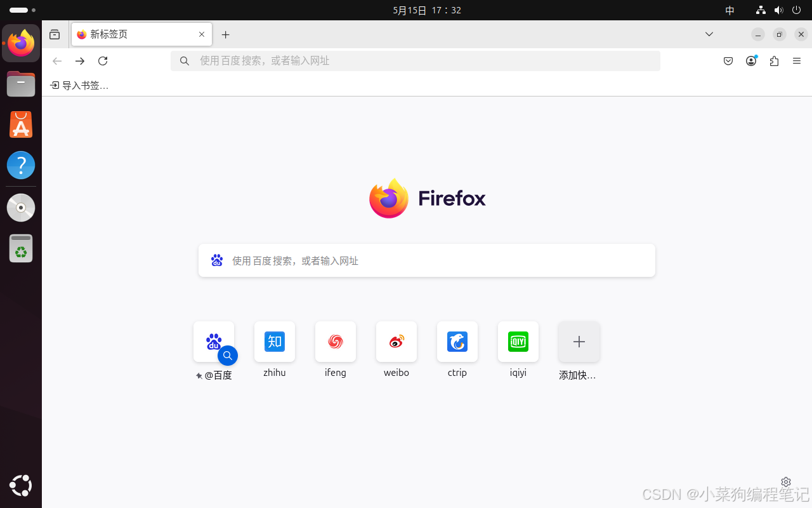
Task: Click the forward navigation arrow
Action: [80, 61]
